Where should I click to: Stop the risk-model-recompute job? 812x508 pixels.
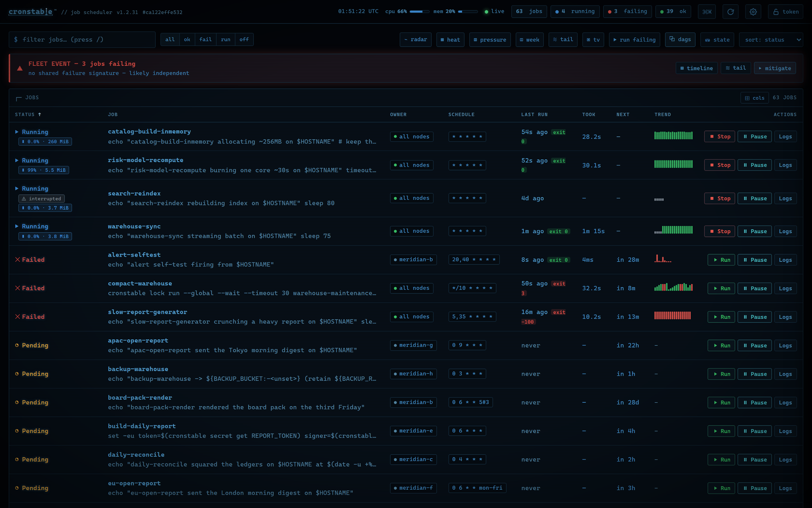tap(720, 165)
